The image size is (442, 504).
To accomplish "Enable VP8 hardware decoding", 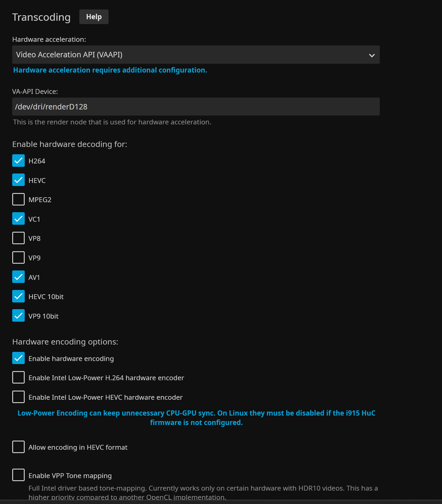I will 19,238.
